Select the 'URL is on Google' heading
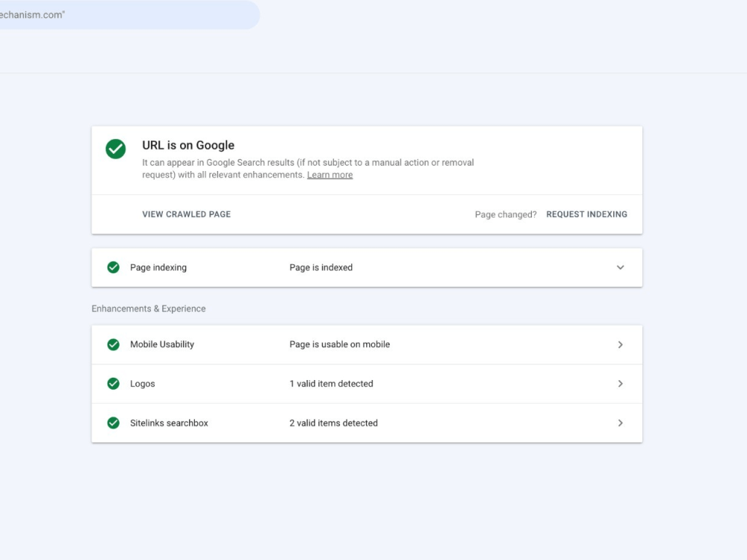 [188, 146]
